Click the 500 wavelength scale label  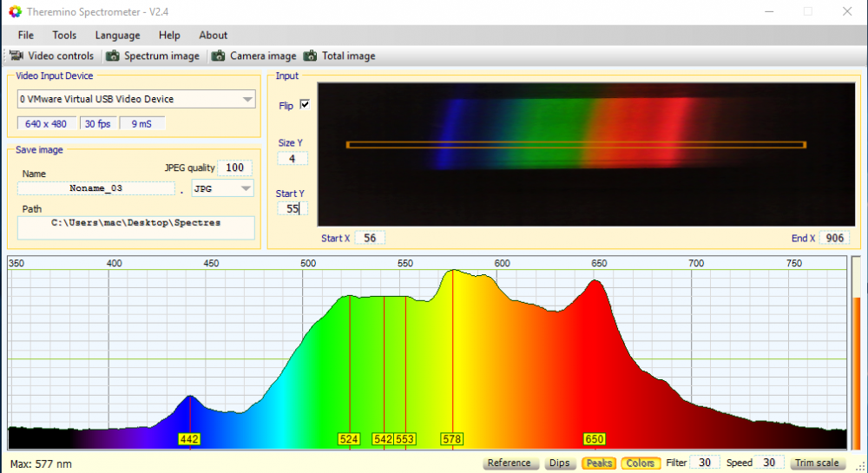[308, 263]
